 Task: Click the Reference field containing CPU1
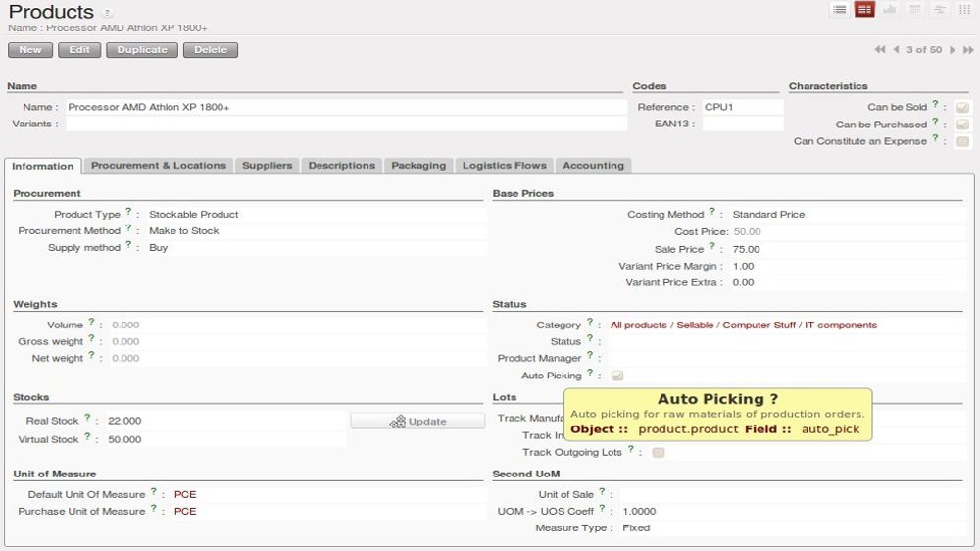pos(741,107)
